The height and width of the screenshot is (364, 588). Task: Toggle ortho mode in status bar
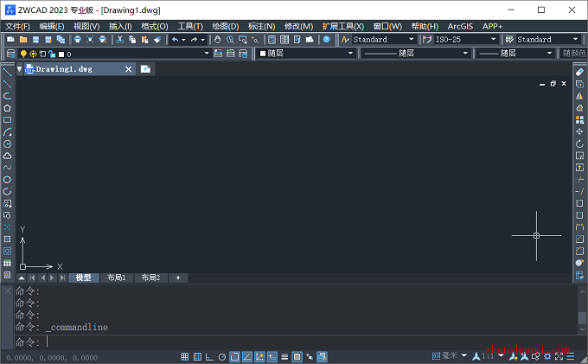tap(209, 357)
